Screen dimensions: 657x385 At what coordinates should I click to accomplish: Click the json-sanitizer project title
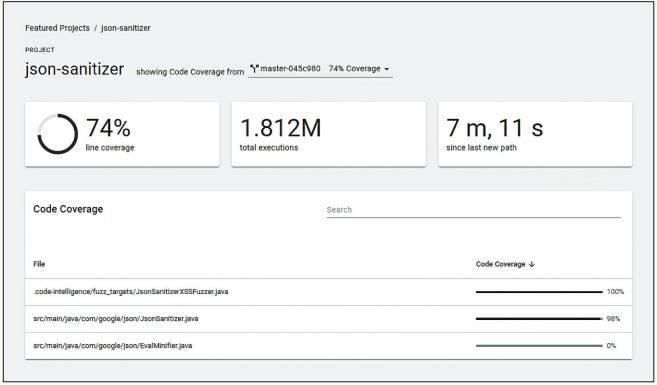pyautogui.click(x=75, y=69)
